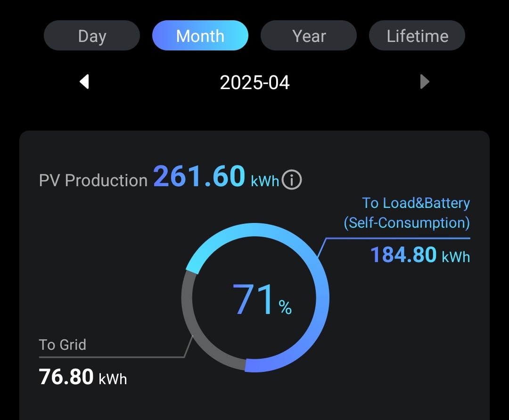
Task: Open PV Production info icon
Action: point(292,180)
